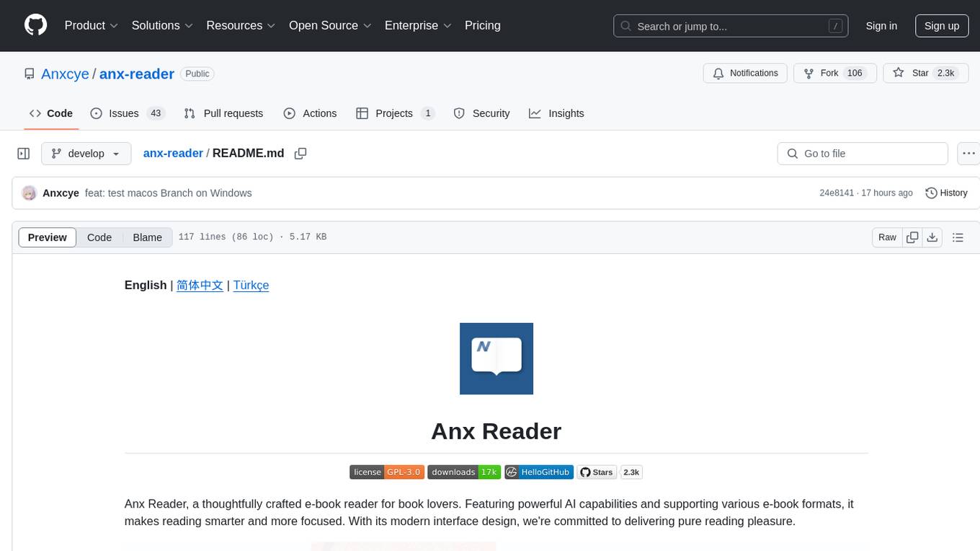Viewport: 980px width, 551px height.
Task: Click the Anx Reader app logo image
Action: (x=496, y=358)
